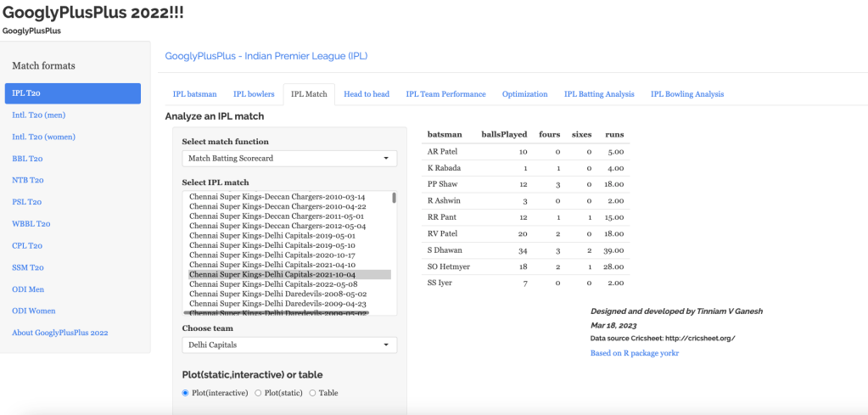The image size is (868, 415).
Task: Open the IPL bowlers tab
Action: click(x=254, y=94)
